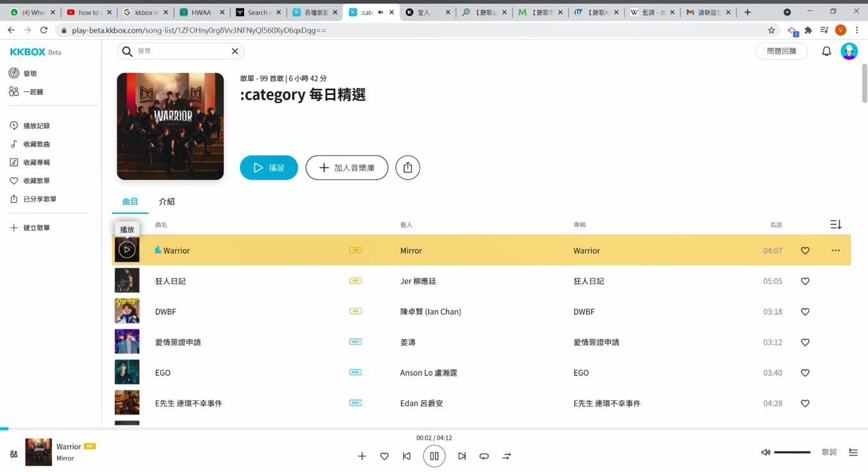Screen dimensions: 868x472
Task: Reload the browser page
Action: coord(44,30)
